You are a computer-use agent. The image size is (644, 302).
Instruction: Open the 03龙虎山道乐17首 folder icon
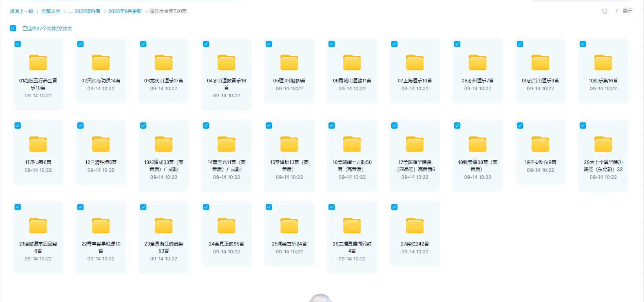pos(164,63)
